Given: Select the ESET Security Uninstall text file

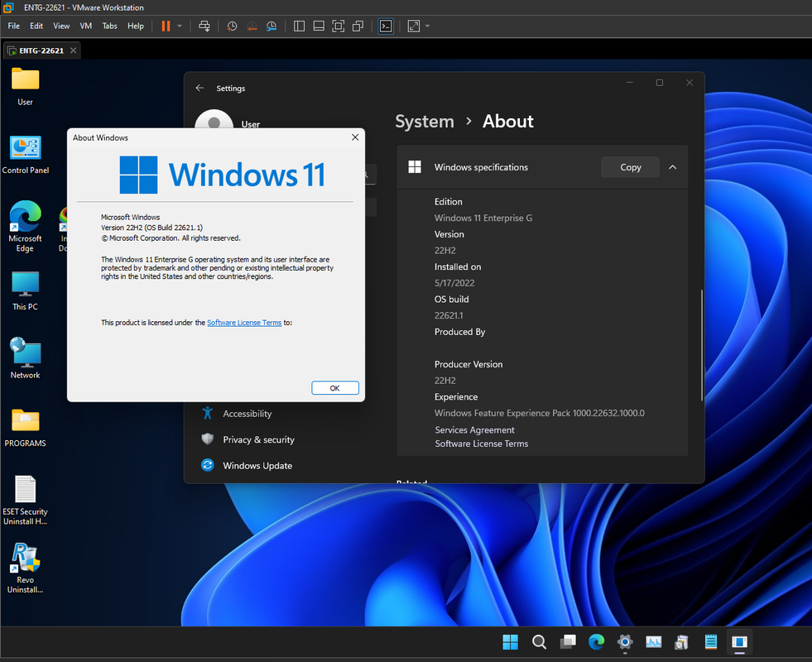Looking at the screenshot, I should (25, 501).
